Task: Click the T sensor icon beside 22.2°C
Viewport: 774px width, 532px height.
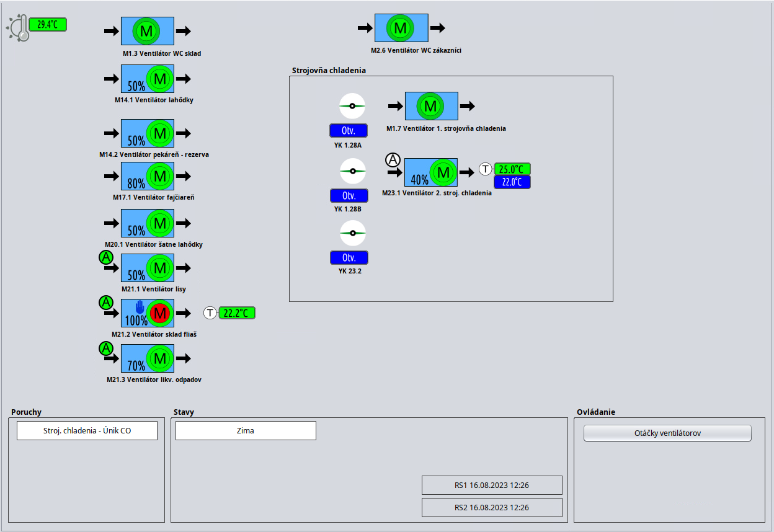Action: (x=210, y=313)
